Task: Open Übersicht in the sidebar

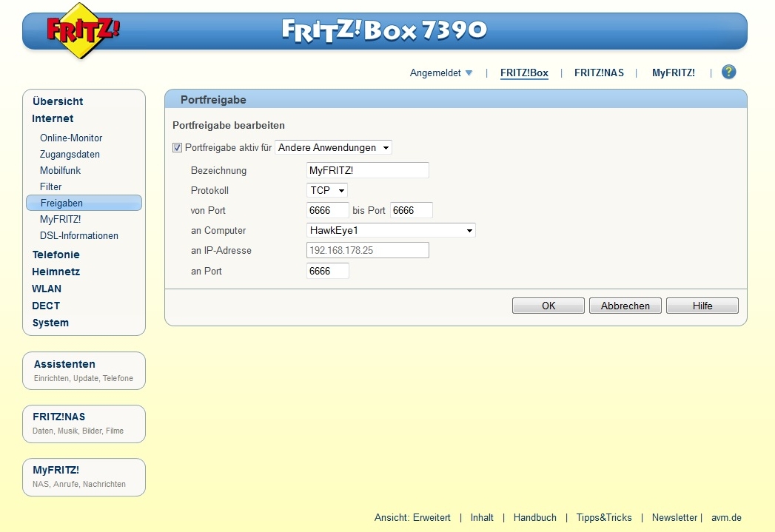Action: point(58,101)
